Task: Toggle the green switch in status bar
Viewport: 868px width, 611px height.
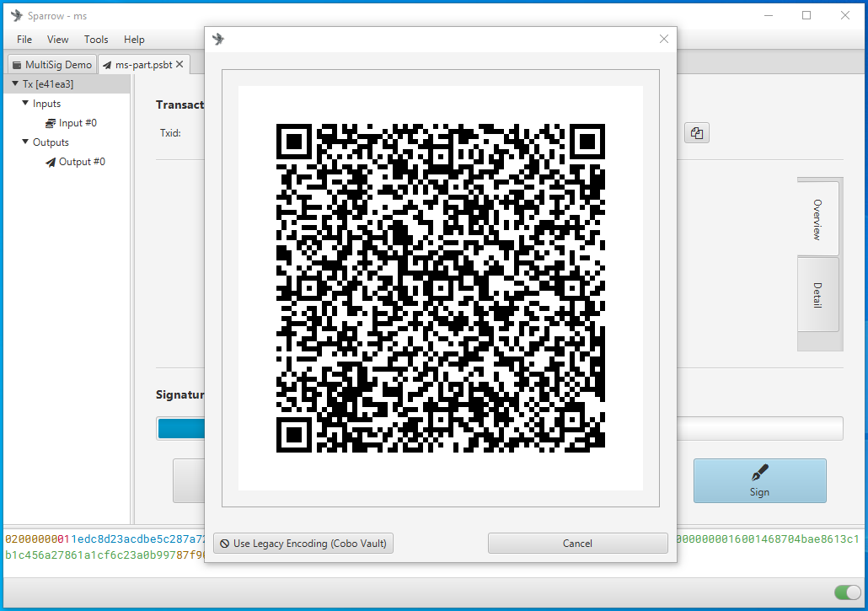Action: [x=848, y=592]
